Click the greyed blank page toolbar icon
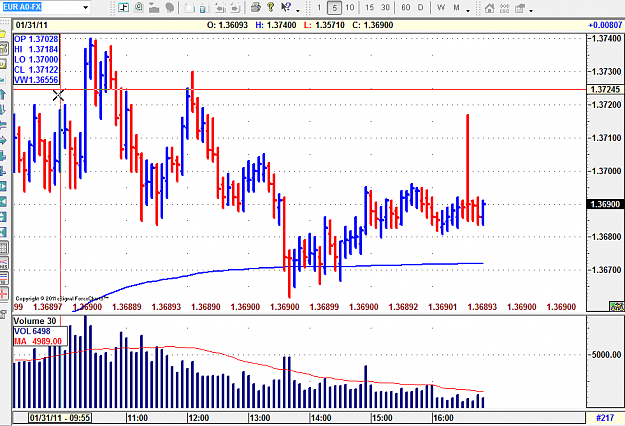This screenshot has width=625, height=426. [x=190, y=8]
